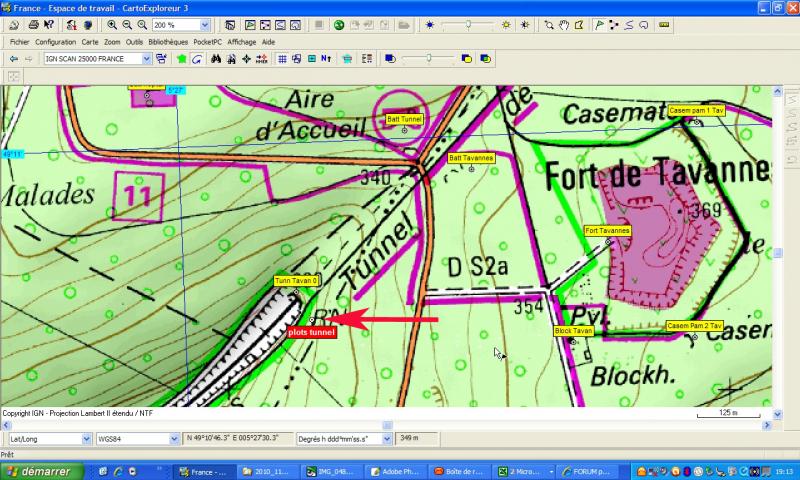This screenshot has width=800, height=480.
Task: Click the green globe icon
Action: (x=339, y=25)
